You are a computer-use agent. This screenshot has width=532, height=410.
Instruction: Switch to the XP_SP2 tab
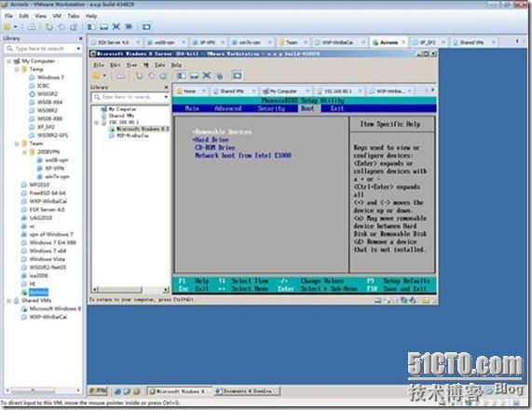tap(427, 43)
